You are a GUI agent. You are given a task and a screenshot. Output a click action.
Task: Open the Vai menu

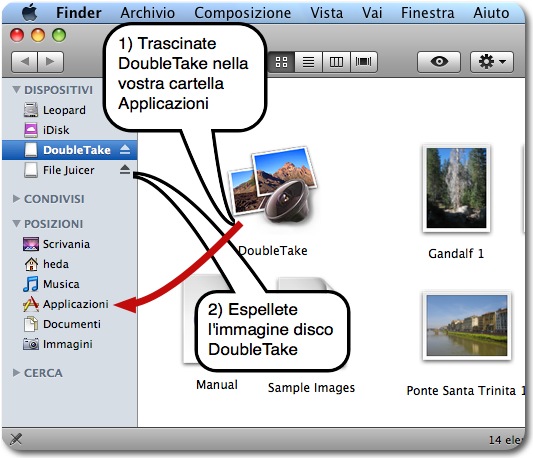(x=372, y=13)
